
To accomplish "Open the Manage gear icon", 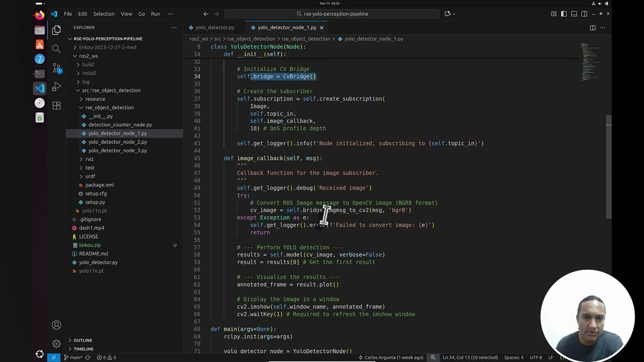I will 56,344.
